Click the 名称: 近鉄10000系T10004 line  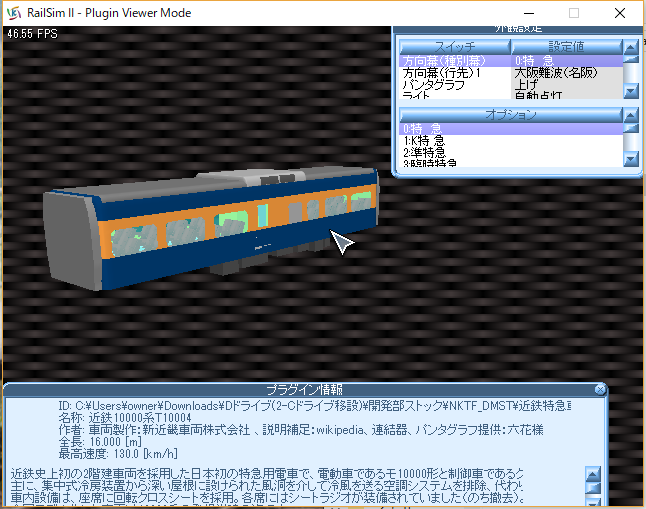point(125,418)
